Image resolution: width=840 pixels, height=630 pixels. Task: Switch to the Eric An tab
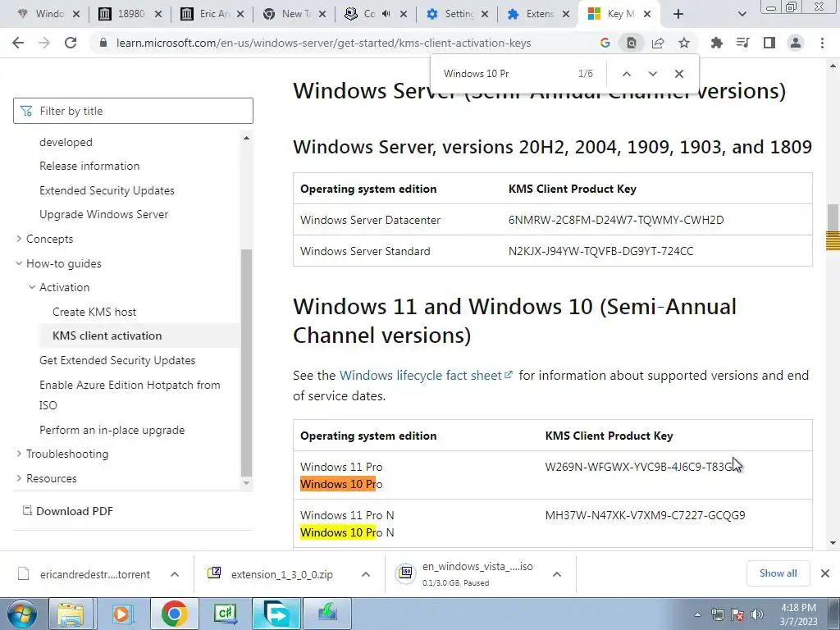pos(212,14)
